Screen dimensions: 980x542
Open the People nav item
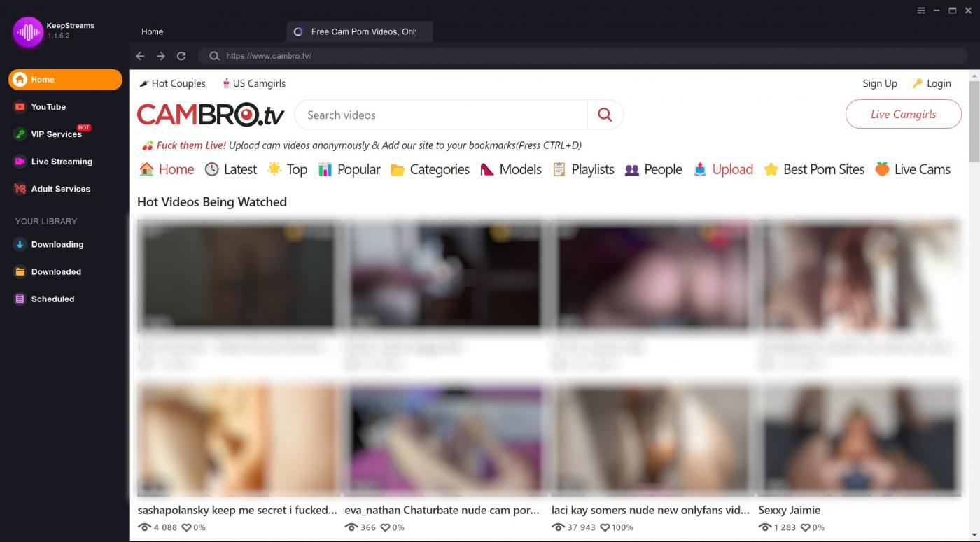tap(653, 169)
